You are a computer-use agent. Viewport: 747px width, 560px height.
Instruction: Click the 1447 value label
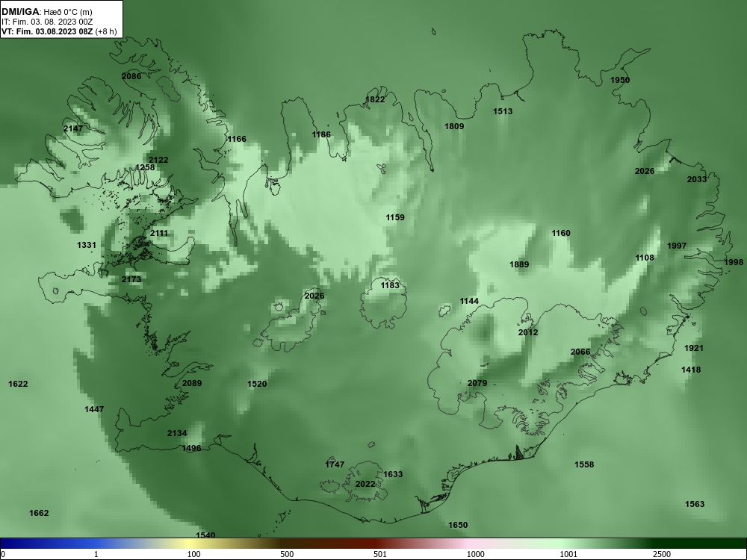[94, 409]
